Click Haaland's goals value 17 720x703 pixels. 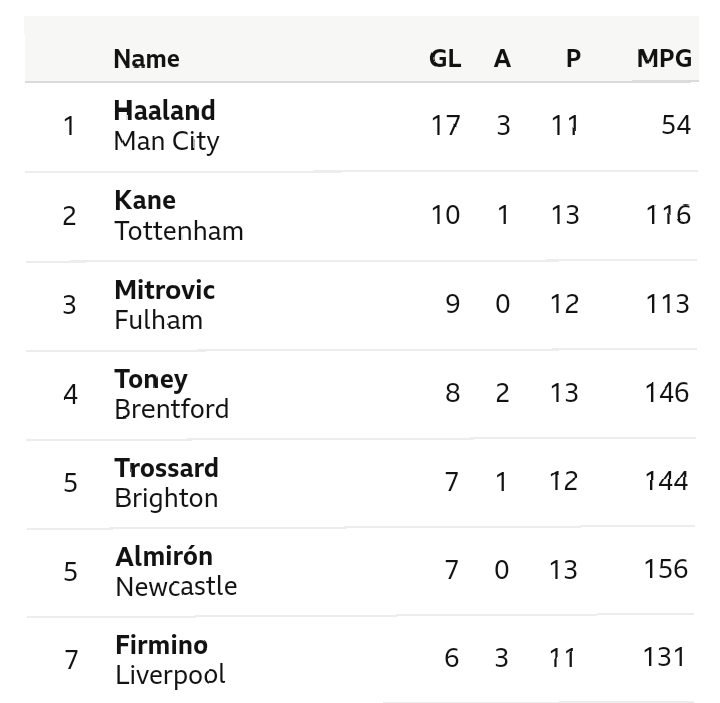tap(445, 125)
